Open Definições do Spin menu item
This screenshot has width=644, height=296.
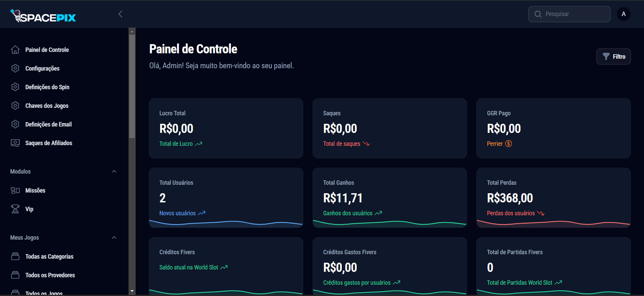pyautogui.click(x=47, y=87)
